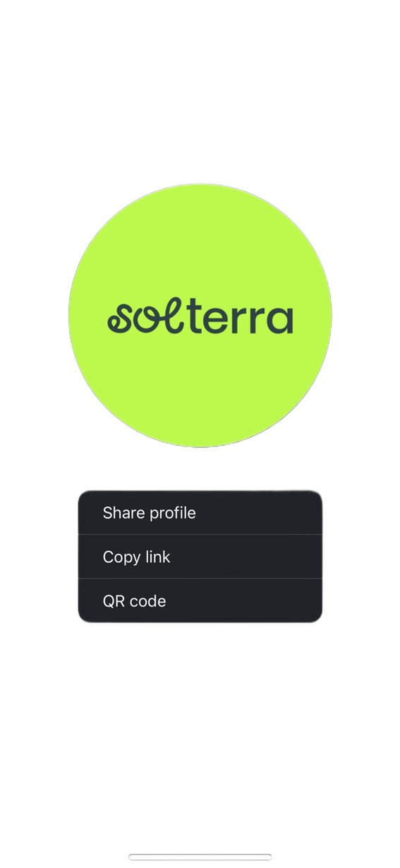400x868 pixels.
Task: Click the cursive 'sol' part of the logo
Action: pyautogui.click(x=145, y=319)
